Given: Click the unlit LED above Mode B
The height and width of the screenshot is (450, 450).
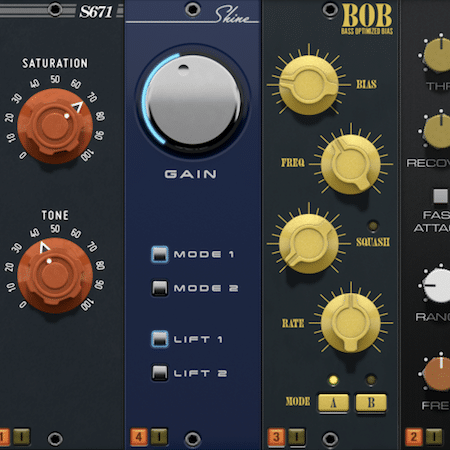Looking at the screenshot, I should 371,380.
